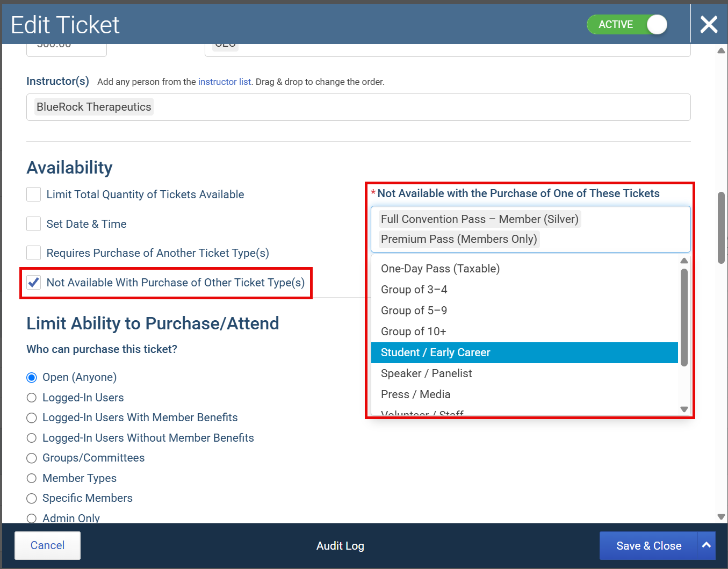The width and height of the screenshot is (728, 569).
Task: Choose Group of 3–4 from list
Action: point(524,290)
